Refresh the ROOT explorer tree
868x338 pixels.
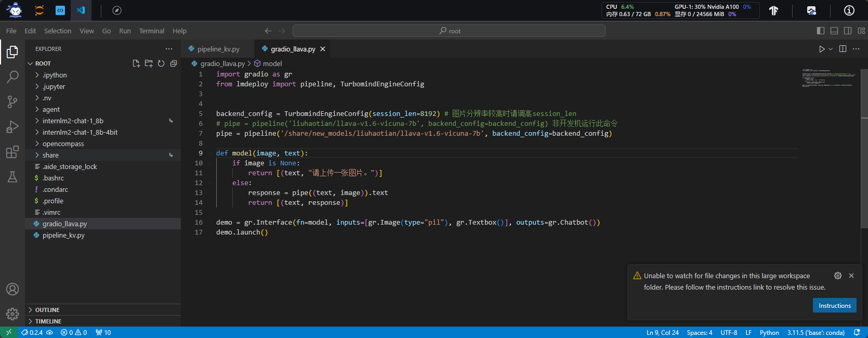coord(161,63)
